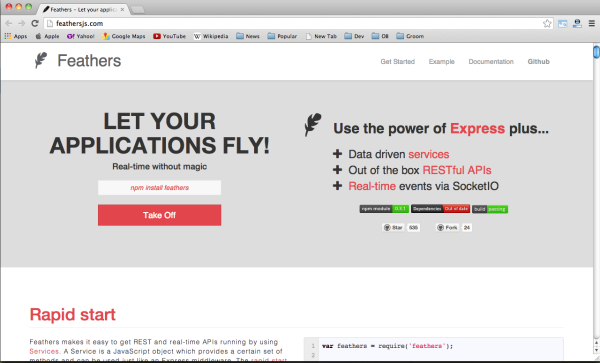Click the fork count 24

pos(467,228)
